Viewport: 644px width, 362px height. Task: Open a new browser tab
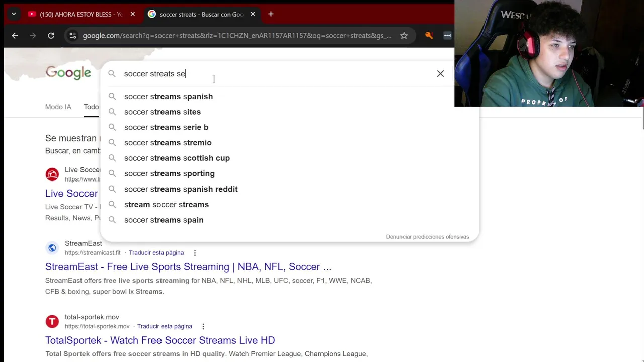tap(271, 14)
